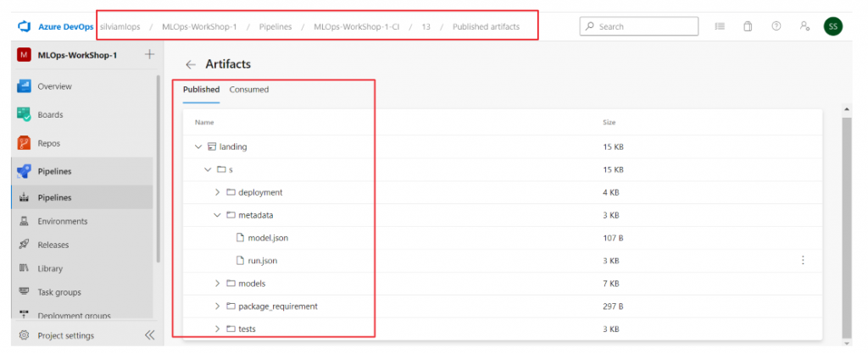Open the help question mark icon

(x=776, y=26)
